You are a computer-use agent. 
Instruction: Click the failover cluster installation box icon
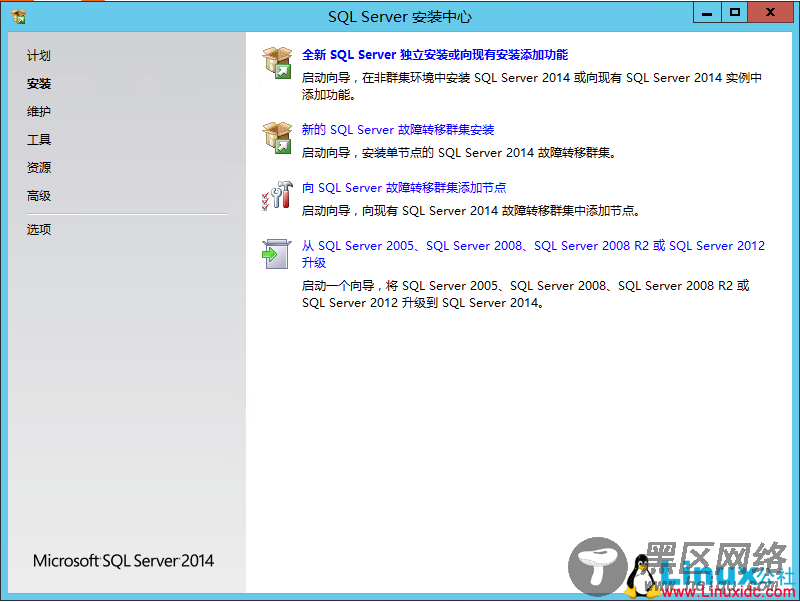pos(277,138)
